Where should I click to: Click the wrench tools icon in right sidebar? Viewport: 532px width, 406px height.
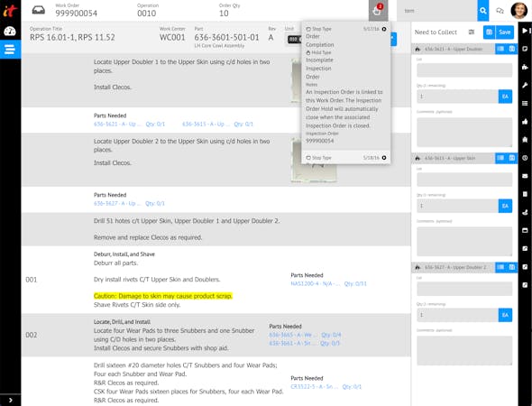pyautogui.click(x=525, y=85)
